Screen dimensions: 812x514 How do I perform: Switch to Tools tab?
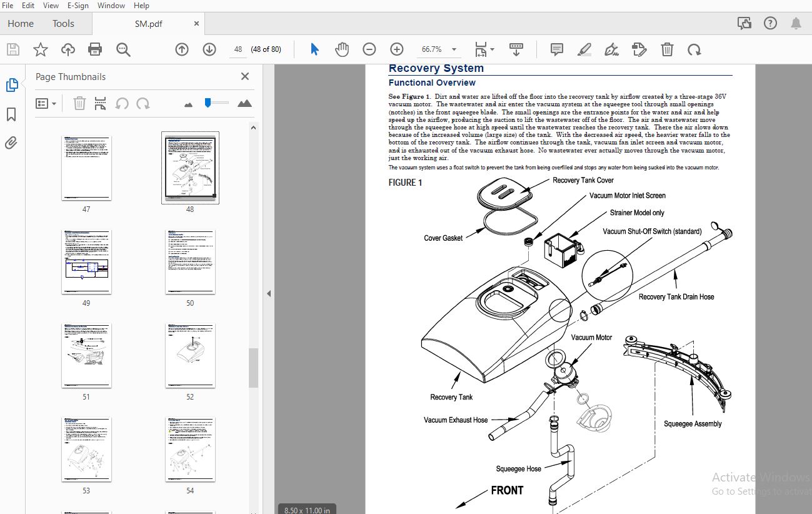[63, 24]
